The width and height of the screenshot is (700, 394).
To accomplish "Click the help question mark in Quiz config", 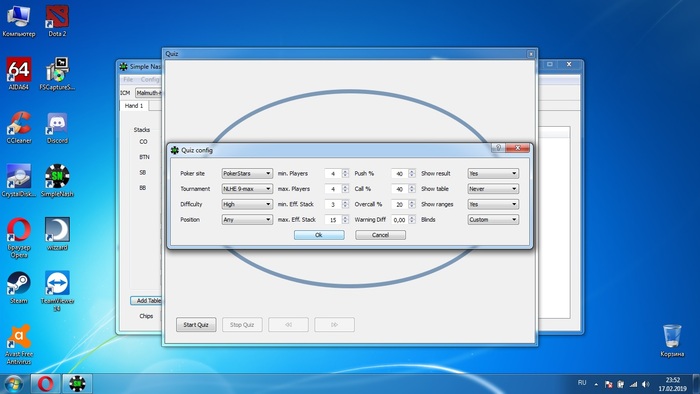I will click(x=498, y=148).
